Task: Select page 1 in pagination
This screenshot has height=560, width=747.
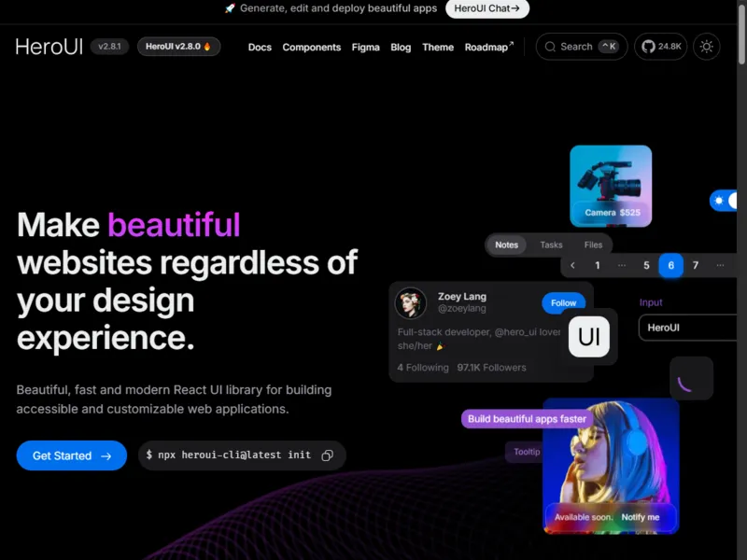Action: [x=598, y=265]
